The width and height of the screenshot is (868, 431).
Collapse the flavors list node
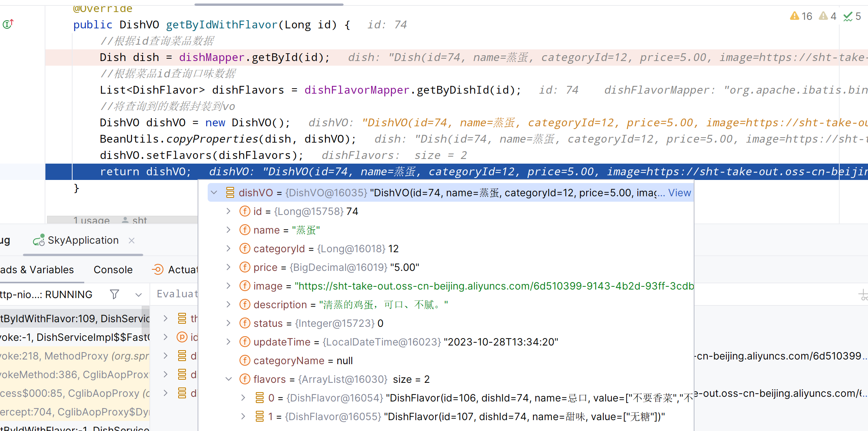229,379
